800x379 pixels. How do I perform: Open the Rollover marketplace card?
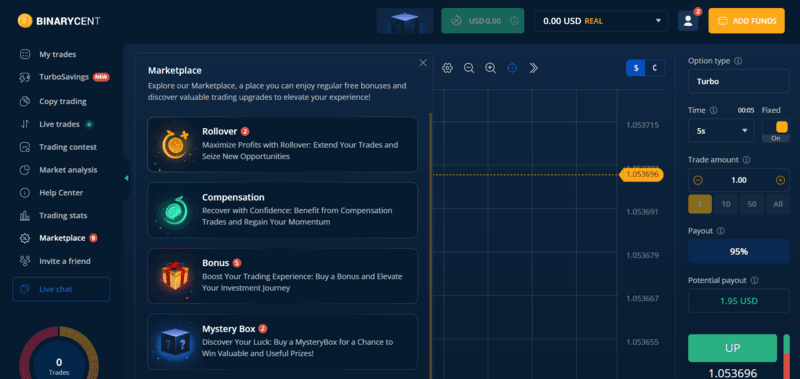pyautogui.click(x=282, y=144)
